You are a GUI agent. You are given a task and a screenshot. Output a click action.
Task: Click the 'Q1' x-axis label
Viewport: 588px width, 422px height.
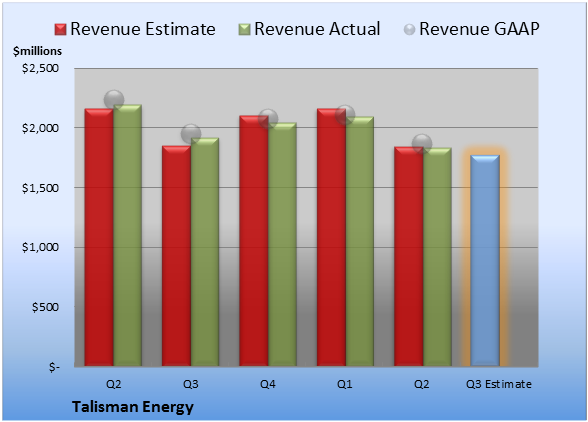pyautogui.click(x=345, y=384)
